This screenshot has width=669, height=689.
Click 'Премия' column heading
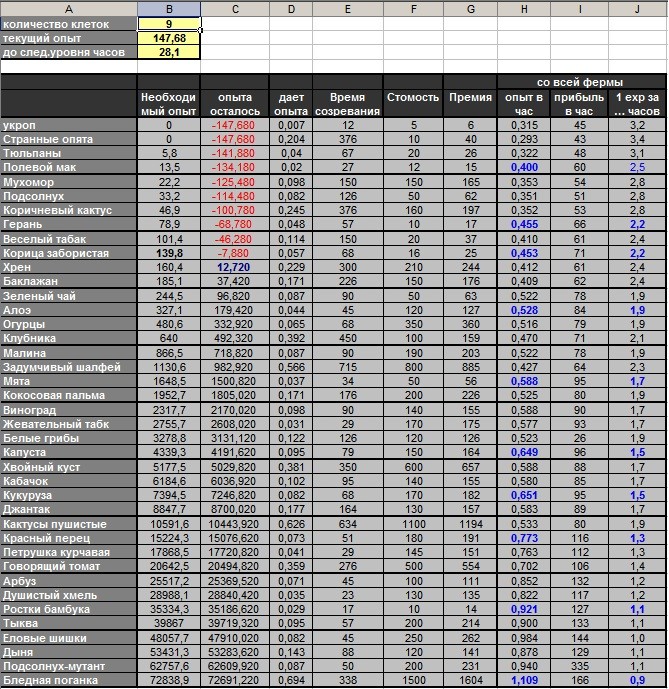[470, 104]
